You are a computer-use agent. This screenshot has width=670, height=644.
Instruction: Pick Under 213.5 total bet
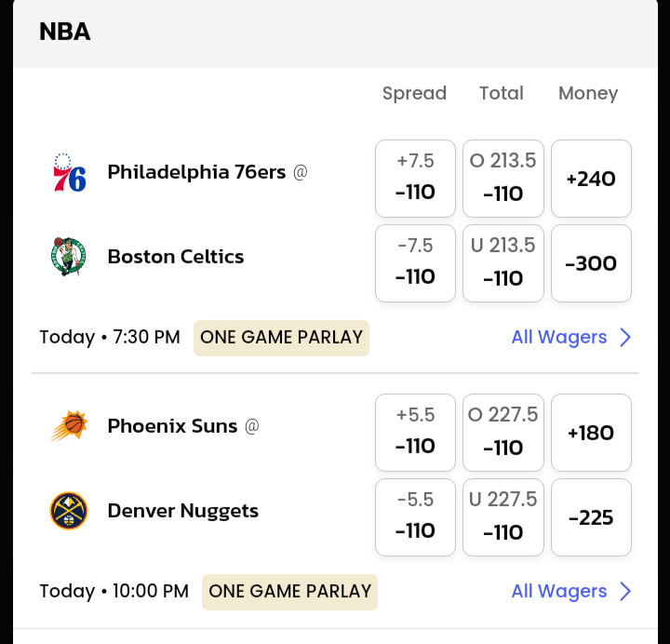point(503,262)
